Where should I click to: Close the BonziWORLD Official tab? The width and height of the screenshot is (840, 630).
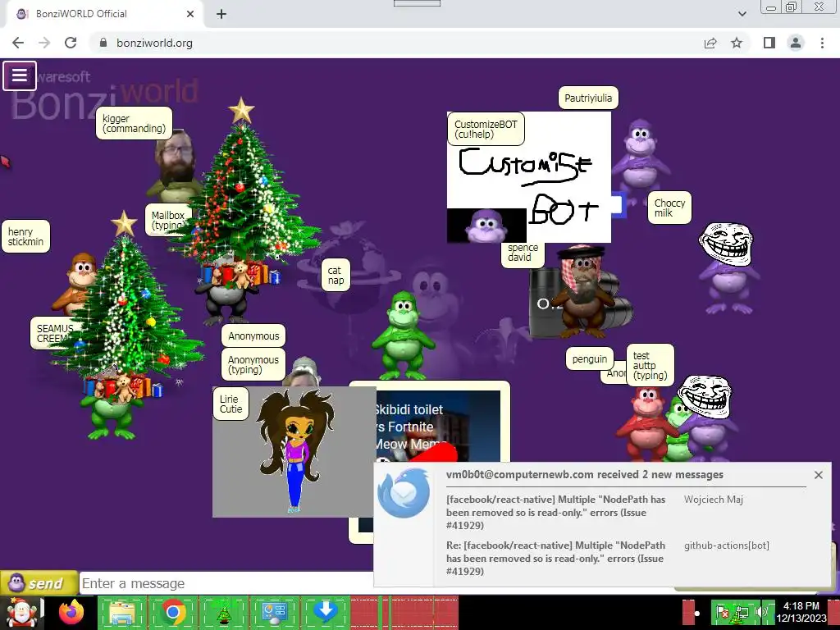[x=189, y=14]
